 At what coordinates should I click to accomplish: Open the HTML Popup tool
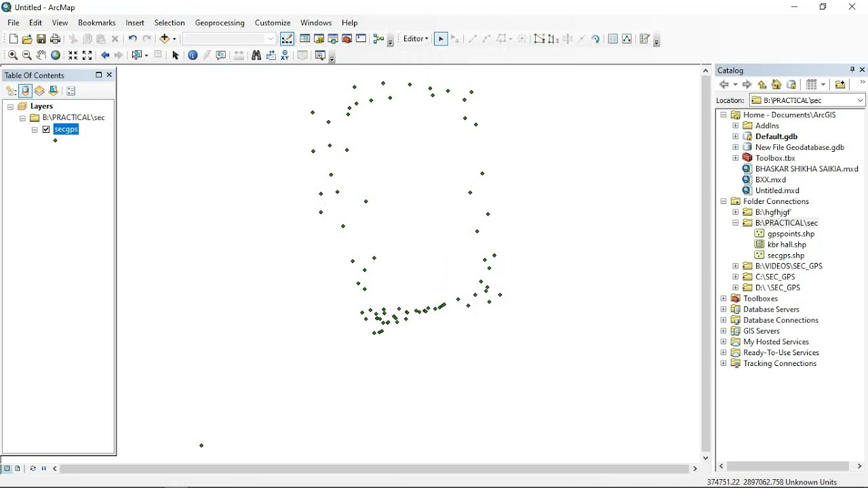pyautogui.click(x=221, y=56)
